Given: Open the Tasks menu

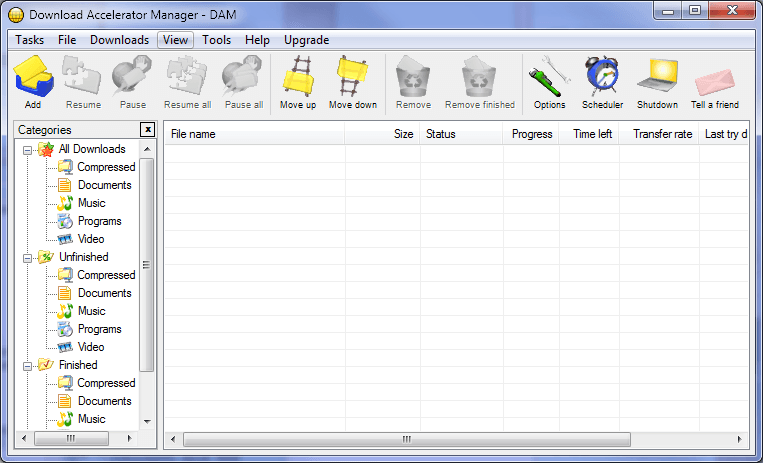Looking at the screenshot, I should point(30,40).
